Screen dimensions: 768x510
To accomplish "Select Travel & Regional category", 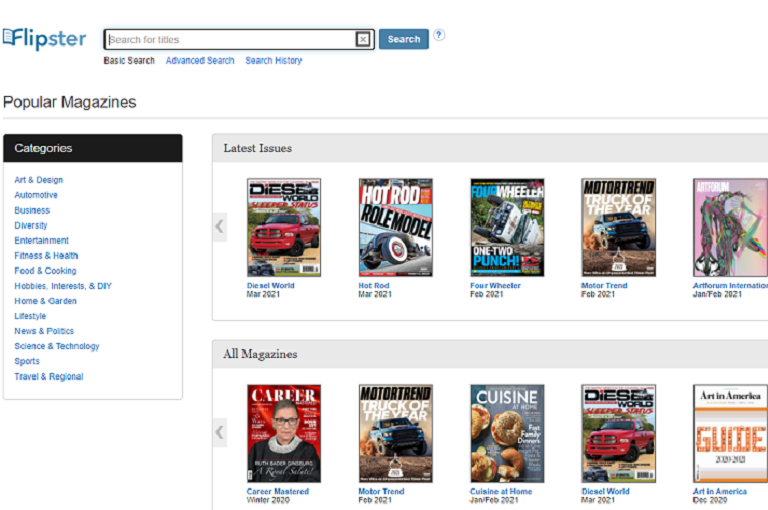I will pos(48,376).
